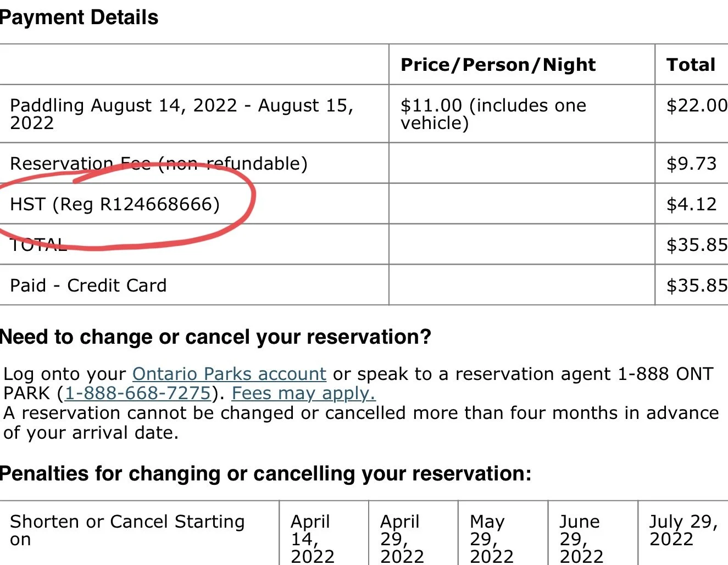
Task: Select the Penalties for changing or cancelling heading
Action: click(x=265, y=473)
